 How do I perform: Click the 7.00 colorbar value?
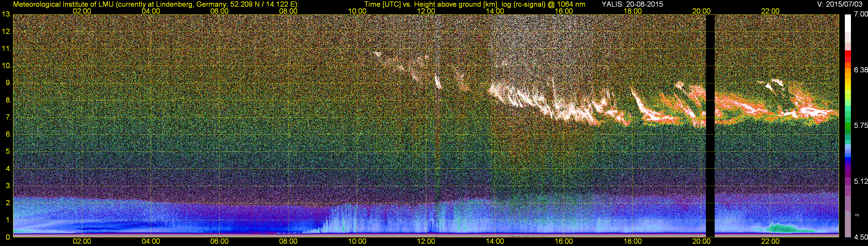pyautogui.click(x=860, y=14)
